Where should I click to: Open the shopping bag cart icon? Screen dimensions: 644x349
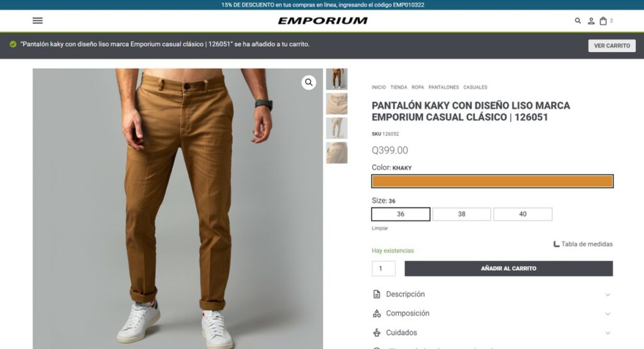click(603, 21)
